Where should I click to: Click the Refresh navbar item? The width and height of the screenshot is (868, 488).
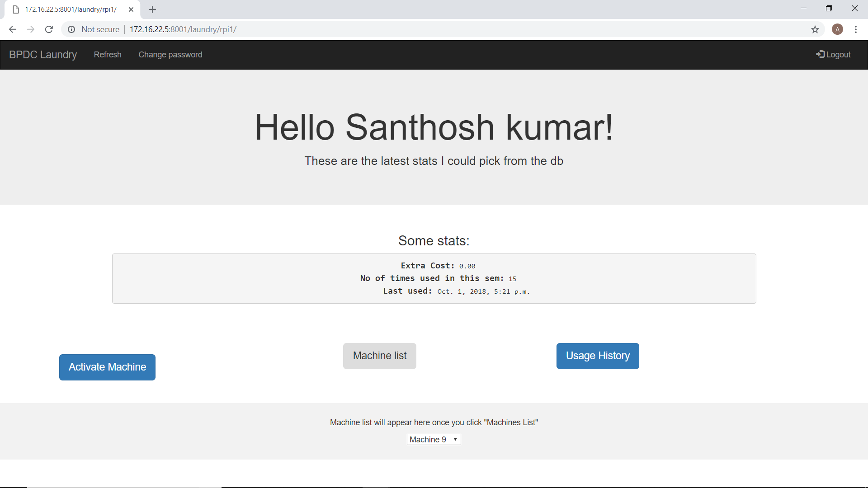tap(108, 55)
